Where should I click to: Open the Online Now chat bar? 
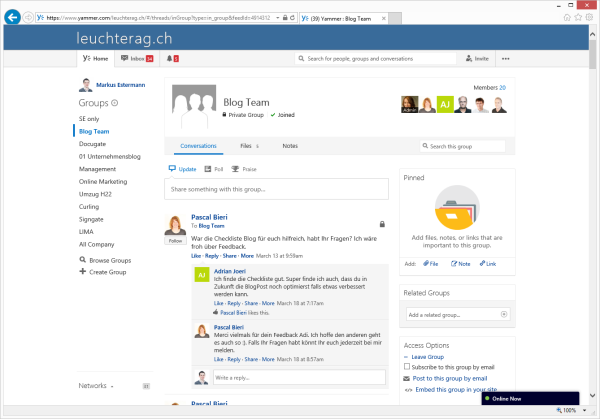(530, 398)
